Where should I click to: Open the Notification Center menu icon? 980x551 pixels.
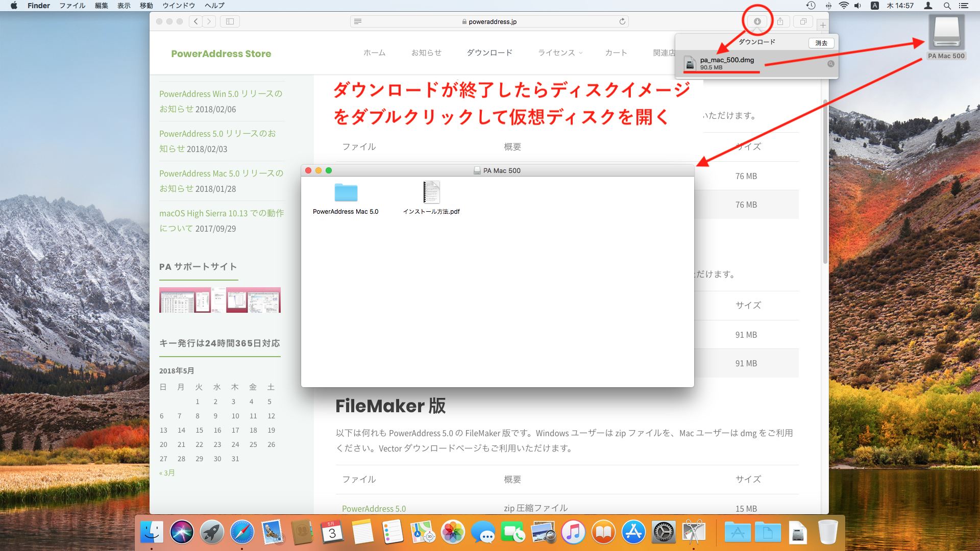point(964,6)
